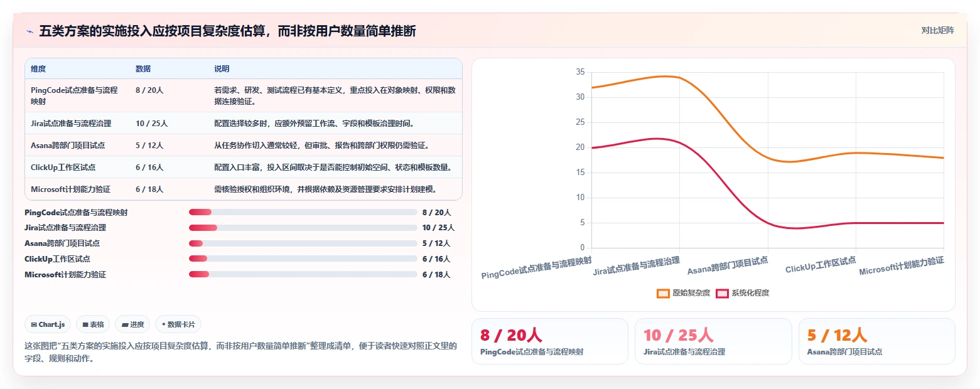This screenshot has height=389, width=980.
Task: Click the lightning icon beside the title
Action: coord(30,31)
